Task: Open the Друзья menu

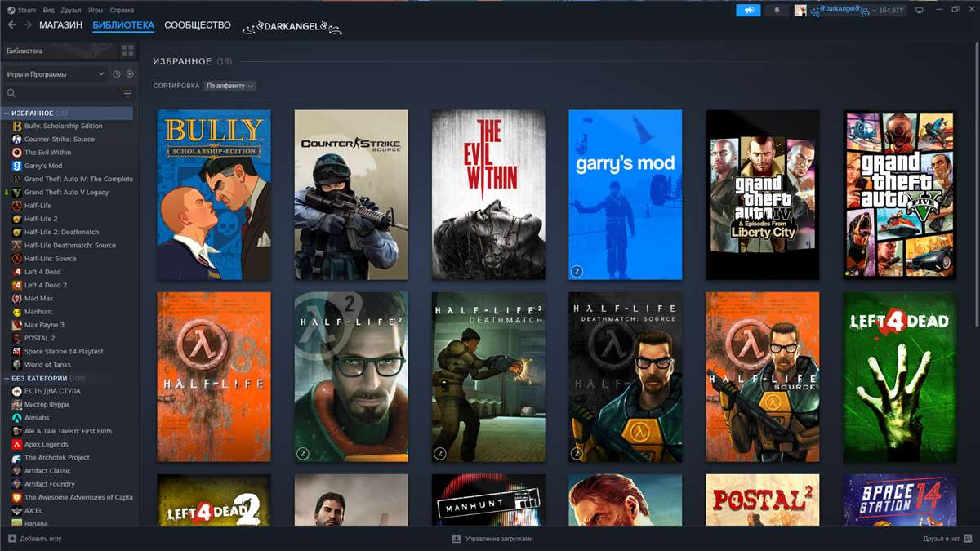Action: [x=69, y=10]
